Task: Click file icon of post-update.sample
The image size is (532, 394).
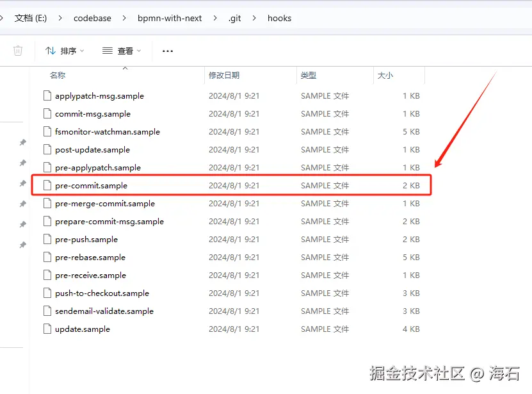Action: tap(47, 149)
